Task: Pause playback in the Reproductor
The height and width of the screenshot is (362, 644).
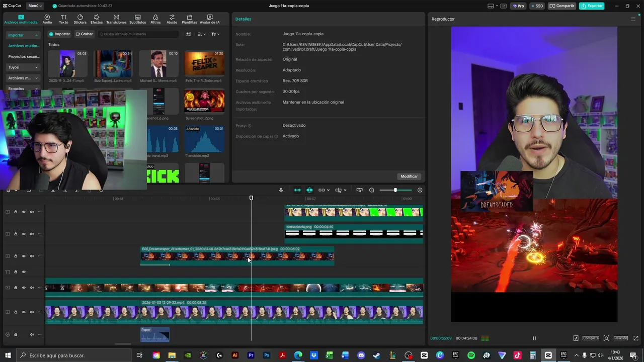Action: pyautogui.click(x=534, y=338)
